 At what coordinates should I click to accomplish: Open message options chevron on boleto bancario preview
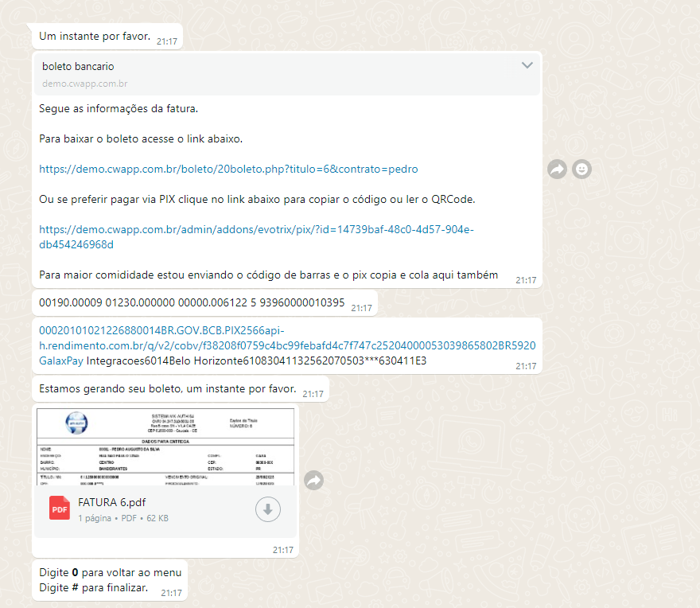(x=527, y=65)
